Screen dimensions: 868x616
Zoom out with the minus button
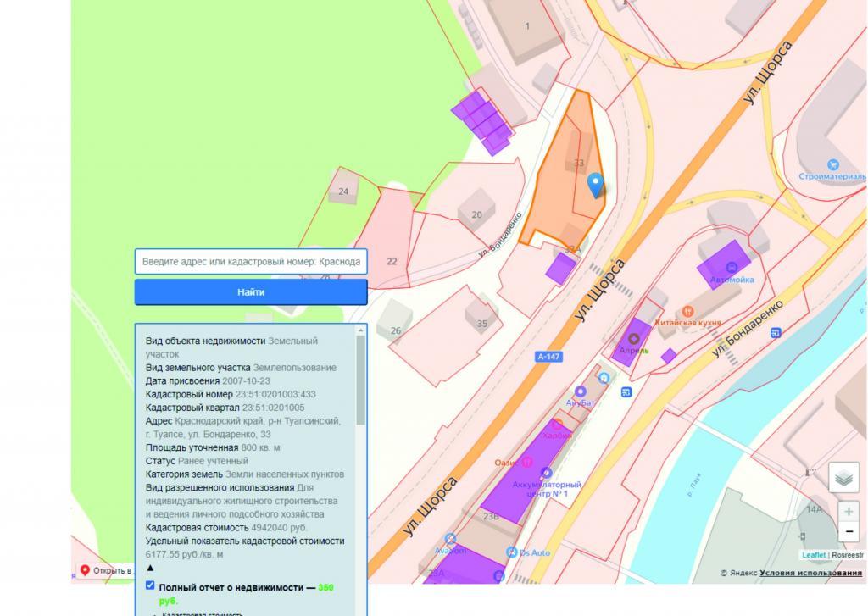849,532
